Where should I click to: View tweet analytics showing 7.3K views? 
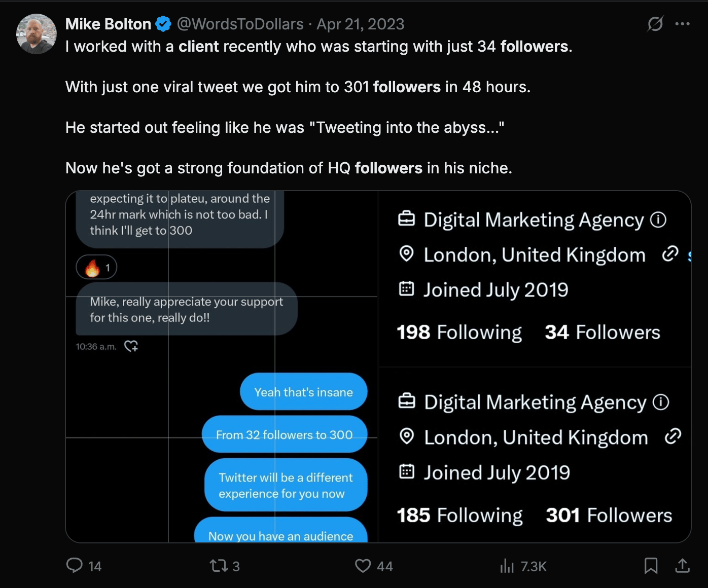(x=507, y=566)
